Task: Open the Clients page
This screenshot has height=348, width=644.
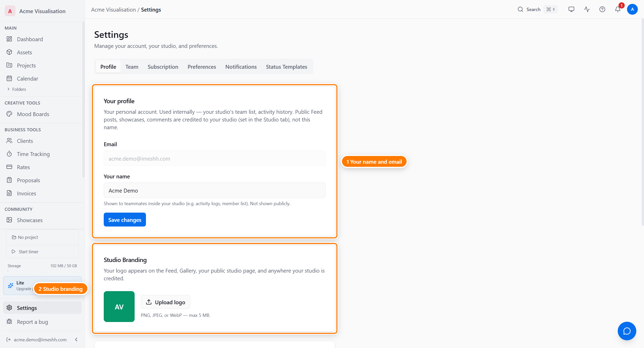Action: point(42,141)
